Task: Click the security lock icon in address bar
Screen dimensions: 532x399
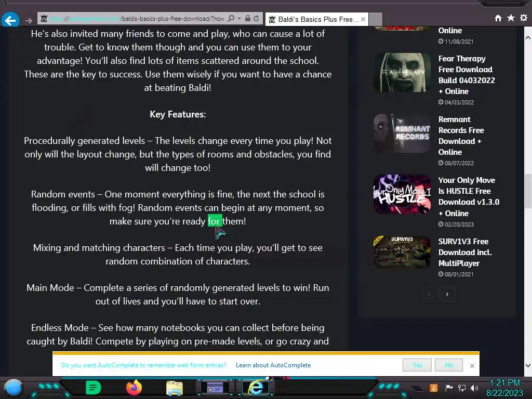Action: point(248,18)
